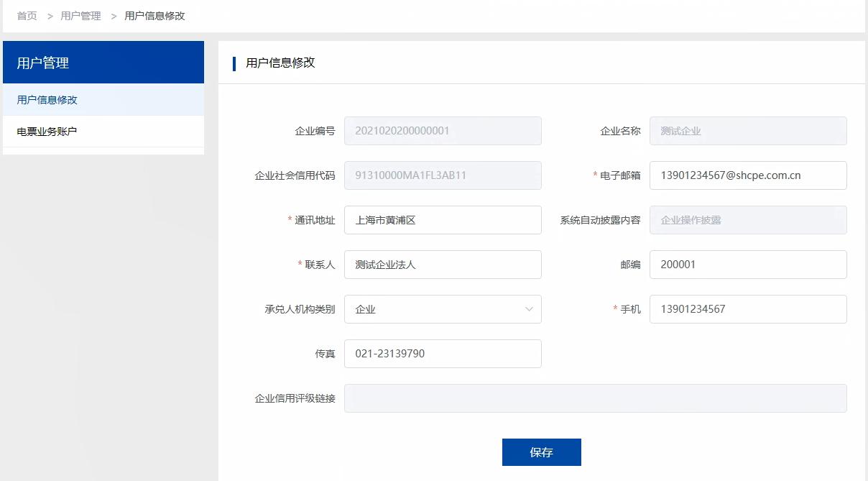The width and height of the screenshot is (868, 481).
Task: Click the 传真 fax number input
Action: [x=443, y=353]
